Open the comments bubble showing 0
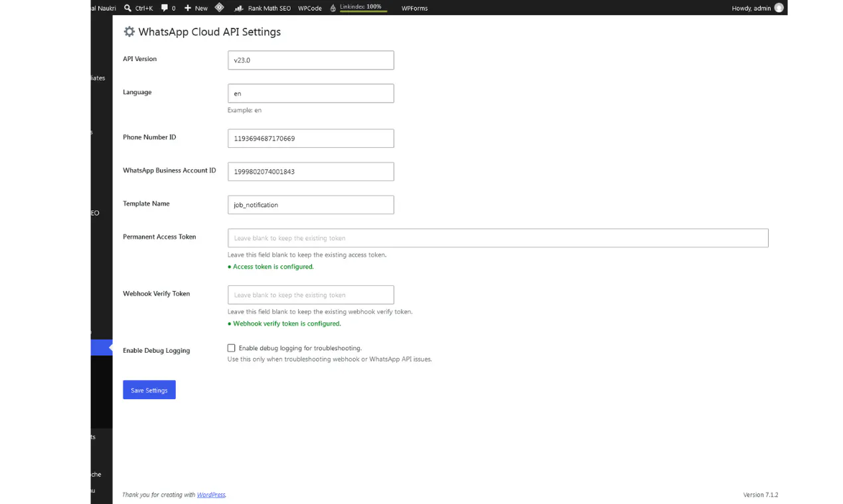The height and width of the screenshot is (504, 843). (169, 8)
